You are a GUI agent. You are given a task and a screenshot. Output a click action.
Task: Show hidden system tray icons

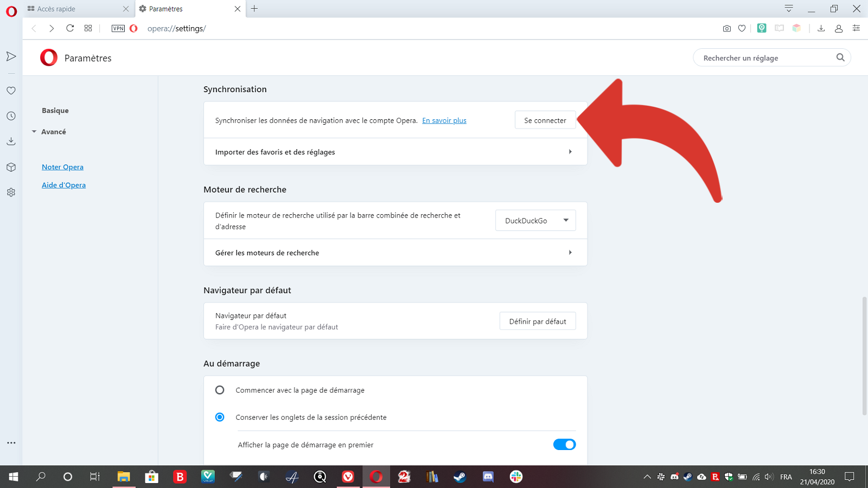click(647, 477)
